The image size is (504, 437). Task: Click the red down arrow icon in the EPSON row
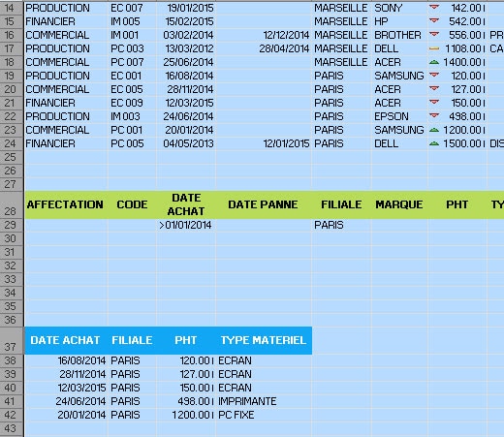point(434,116)
